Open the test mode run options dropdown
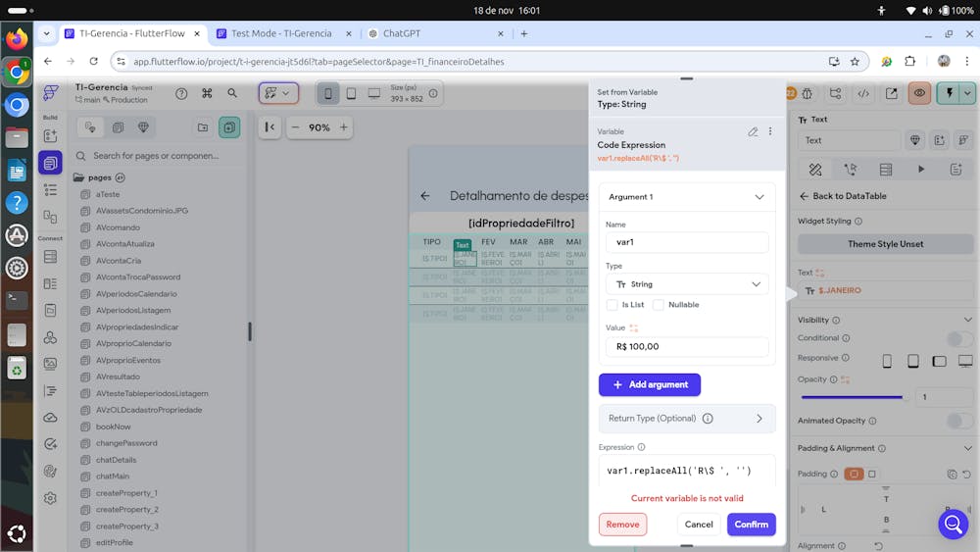The image size is (980, 552). (967, 93)
